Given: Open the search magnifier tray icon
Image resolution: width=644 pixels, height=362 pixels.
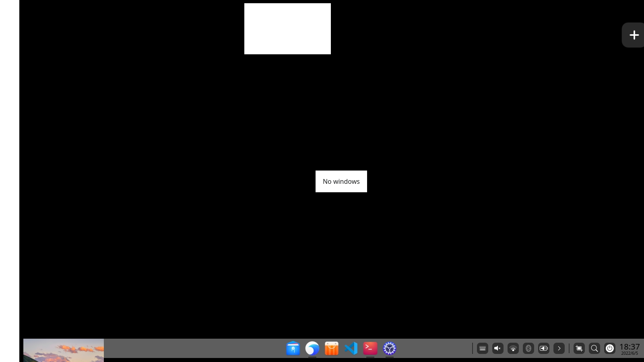Looking at the screenshot, I should (594, 348).
